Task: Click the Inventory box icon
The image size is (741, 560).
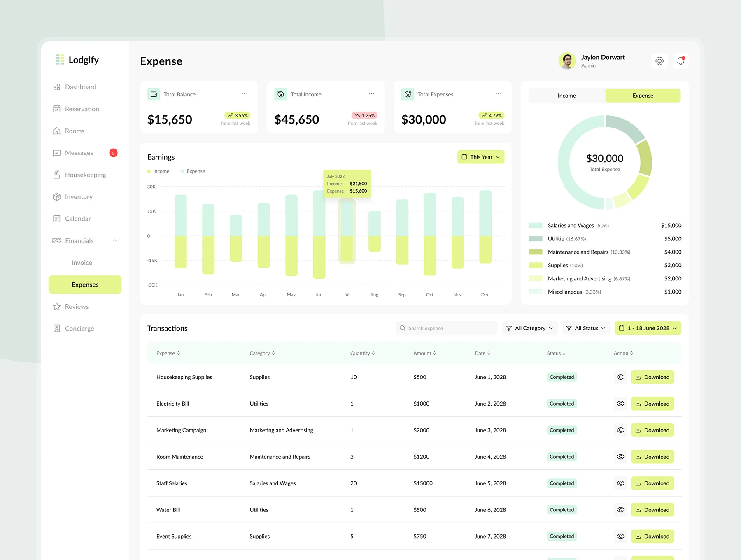Action: tap(57, 197)
